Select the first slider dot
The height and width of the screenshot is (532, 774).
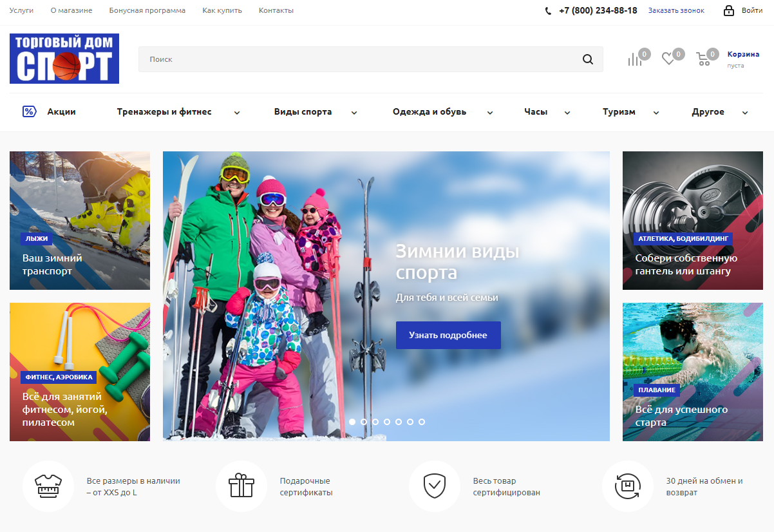click(x=352, y=422)
